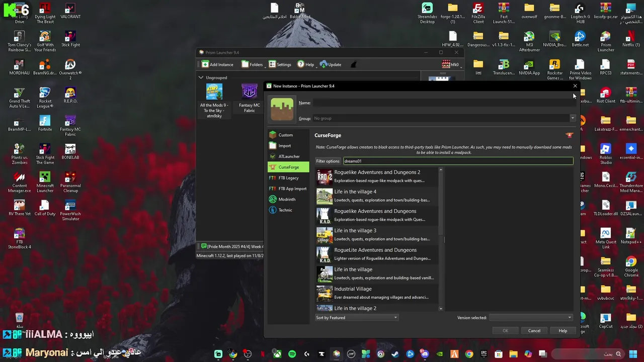This screenshot has height=362, width=644.
Task: Select the CurseForge source page
Action: (x=288, y=167)
